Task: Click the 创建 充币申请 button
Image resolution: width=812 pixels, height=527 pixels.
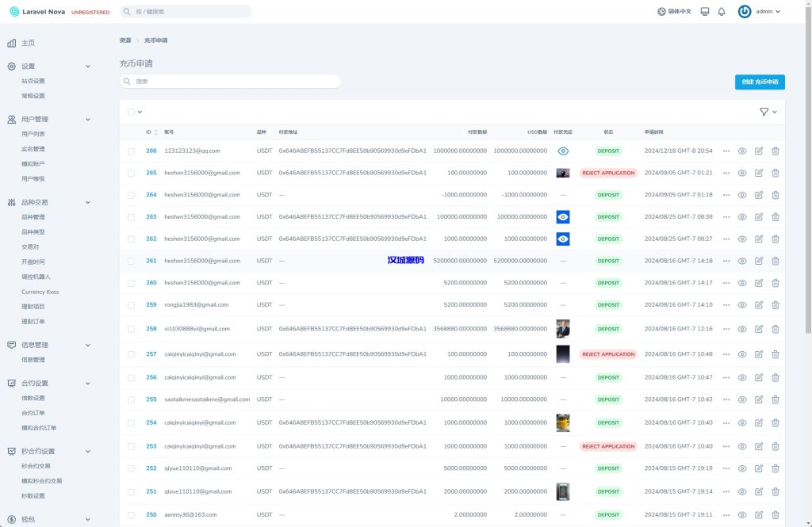Action: point(759,82)
